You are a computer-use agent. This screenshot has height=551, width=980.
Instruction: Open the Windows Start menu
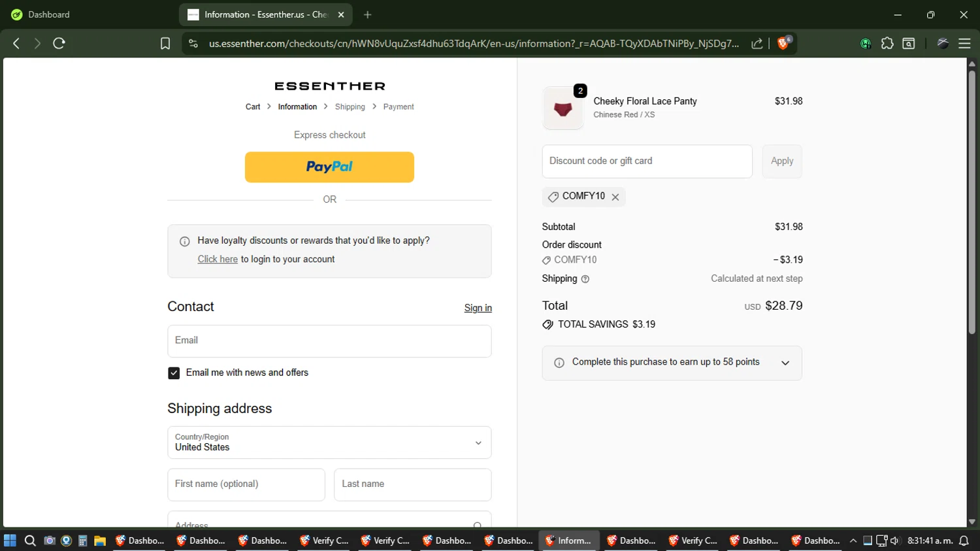(10, 541)
